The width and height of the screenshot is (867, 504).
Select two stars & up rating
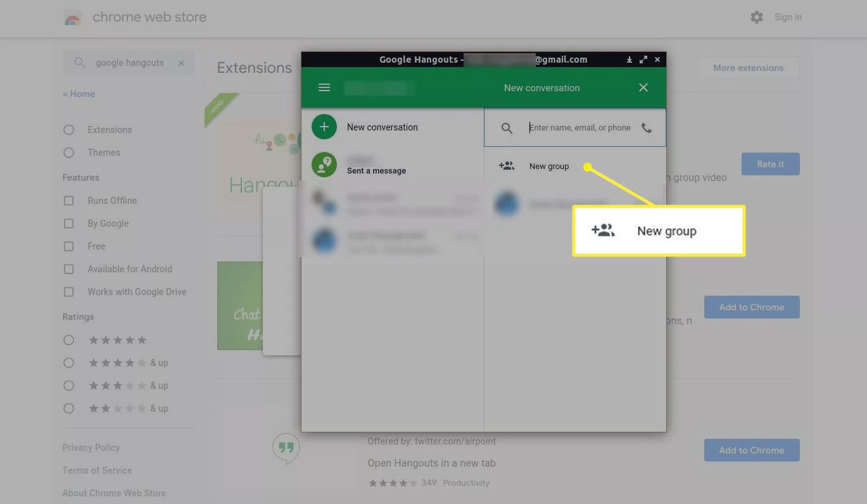69,408
